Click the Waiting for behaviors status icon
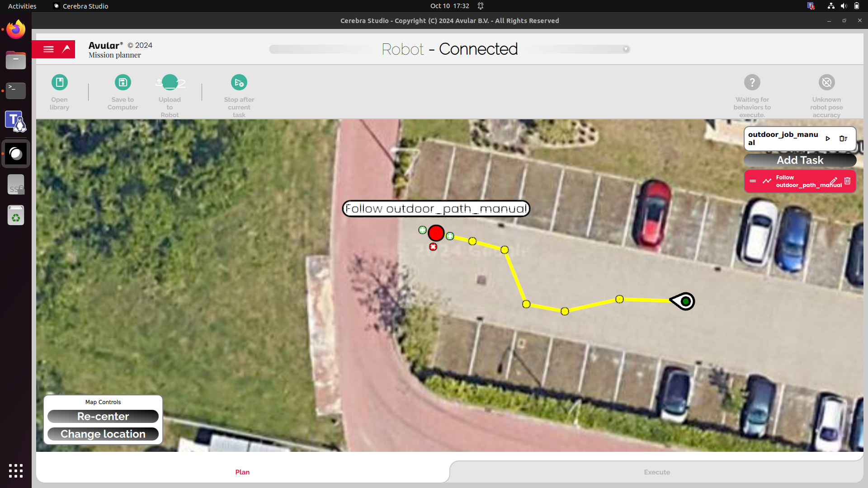This screenshot has width=868, height=488. [752, 83]
